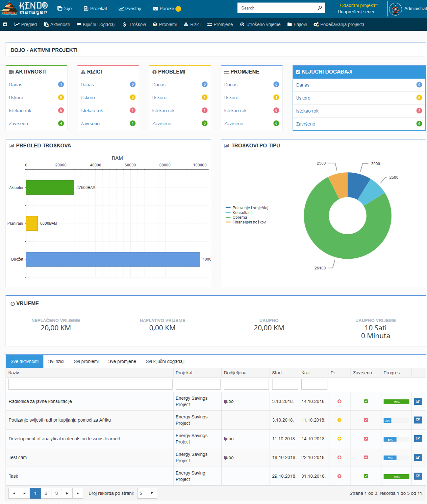
Task: Click priority icon for Test cam row
Action: click(339, 457)
